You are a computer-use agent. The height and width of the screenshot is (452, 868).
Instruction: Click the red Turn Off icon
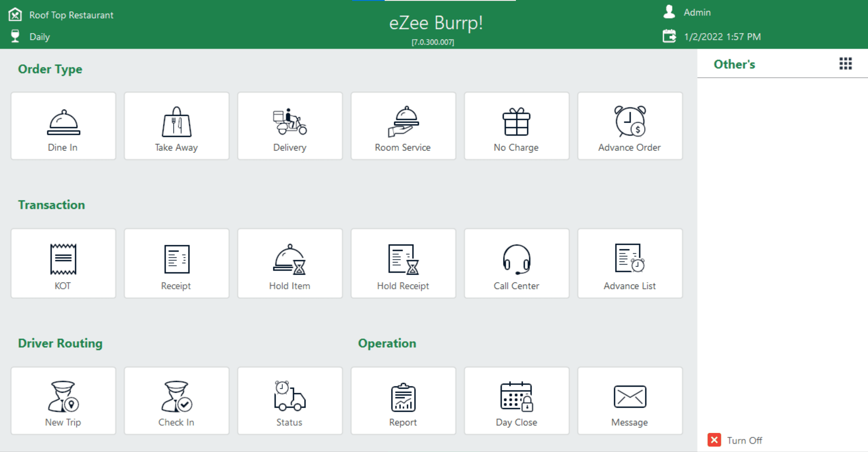coord(714,440)
